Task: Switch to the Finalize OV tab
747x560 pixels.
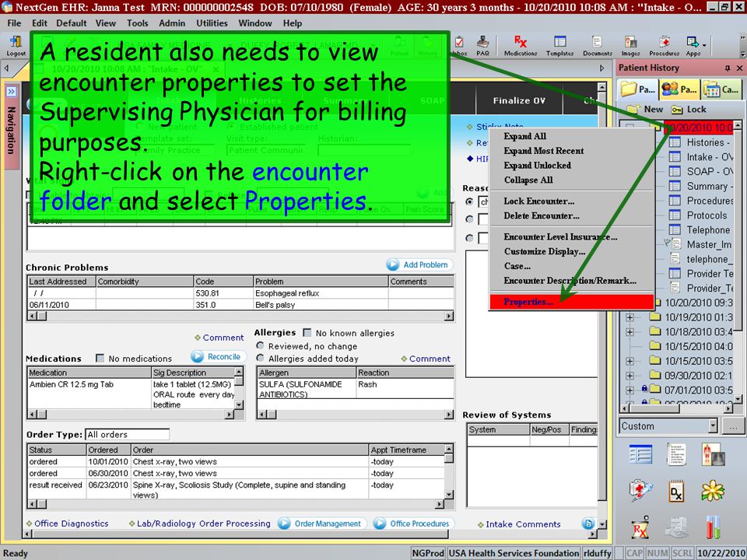Action: (519, 100)
